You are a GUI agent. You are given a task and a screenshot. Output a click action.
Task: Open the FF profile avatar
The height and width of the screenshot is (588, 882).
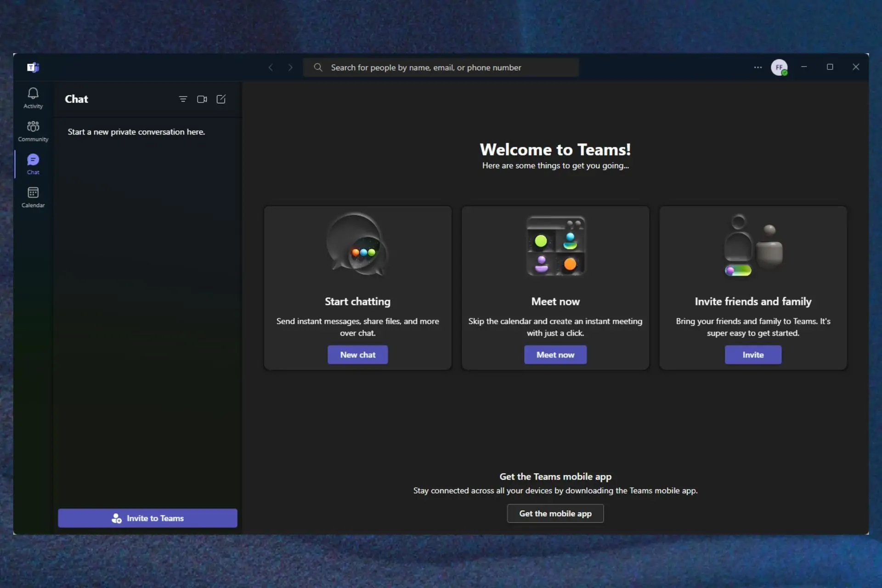pyautogui.click(x=779, y=68)
